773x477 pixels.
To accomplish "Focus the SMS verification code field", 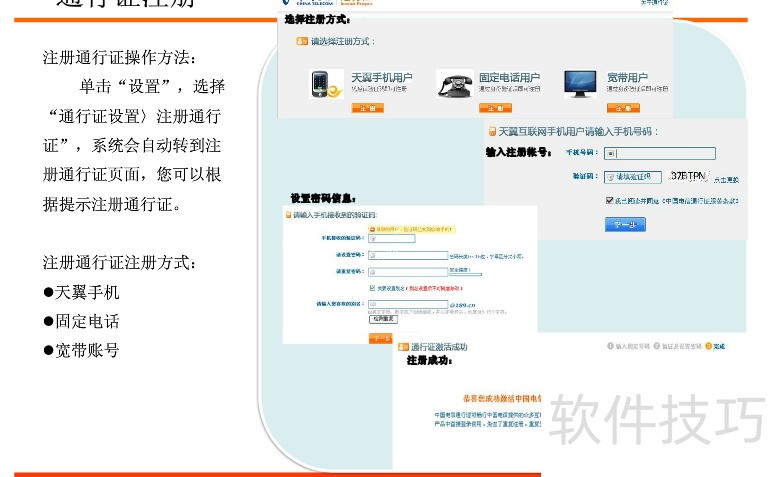I will 391,238.
